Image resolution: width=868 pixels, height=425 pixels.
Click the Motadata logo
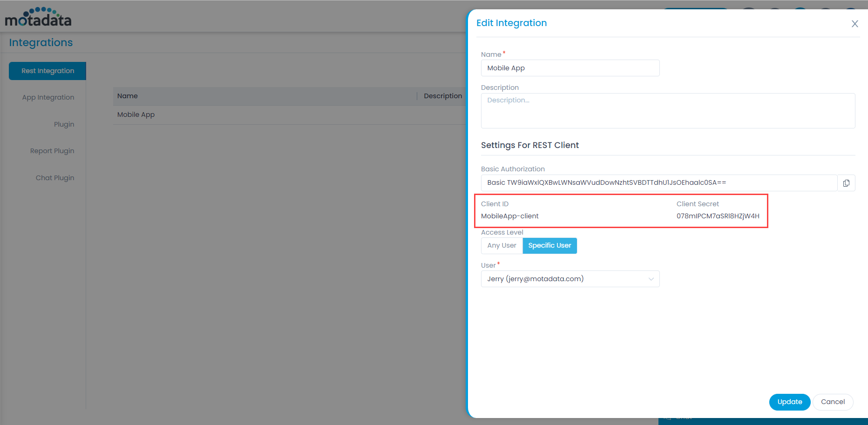tap(38, 17)
